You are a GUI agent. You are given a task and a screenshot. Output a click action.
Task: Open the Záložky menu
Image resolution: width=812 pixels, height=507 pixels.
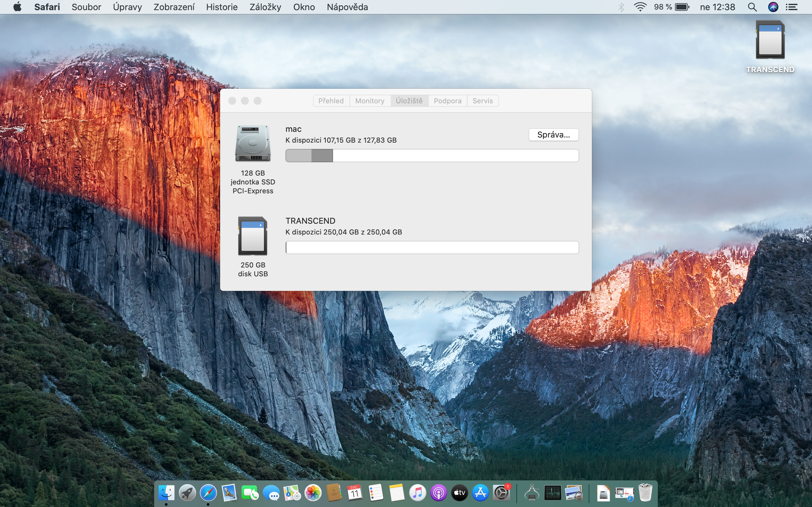[x=265, y=7]
